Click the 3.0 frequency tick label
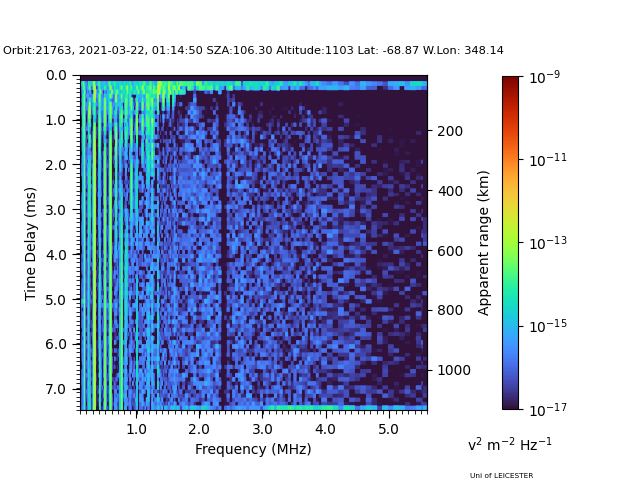This screenshot has height=480, width=640. click(262, 429)
